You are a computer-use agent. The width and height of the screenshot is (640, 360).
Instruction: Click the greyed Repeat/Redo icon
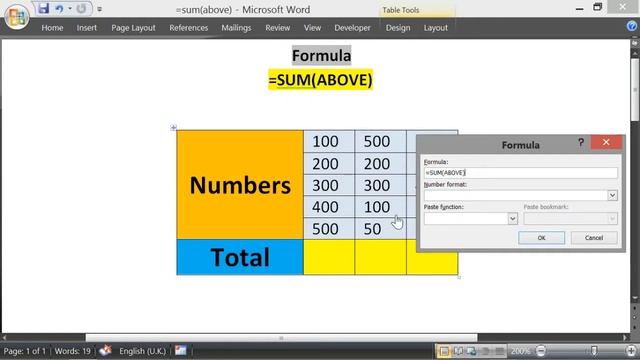pos(82,9)
